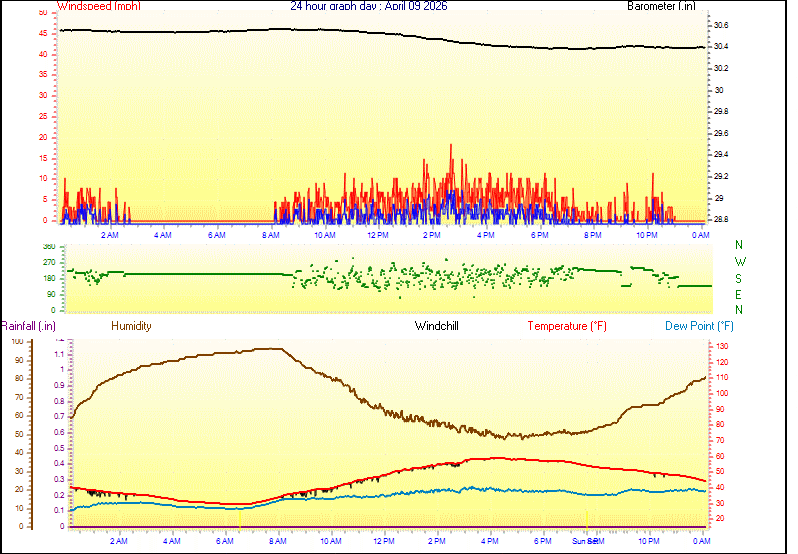798x554 pixels.
Task: Click the Rainfall (.in) legend label
Action: pos(28,326)
